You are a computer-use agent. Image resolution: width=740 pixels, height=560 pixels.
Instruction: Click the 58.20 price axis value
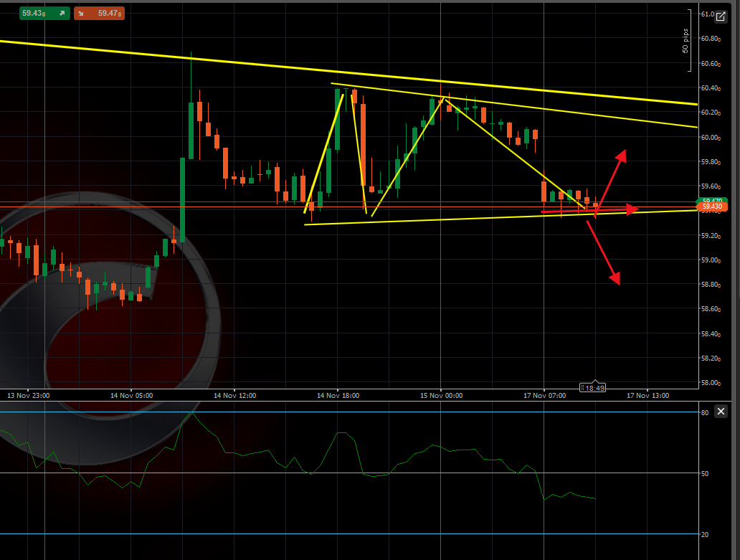pyautogui.click(x=711, y=358)
